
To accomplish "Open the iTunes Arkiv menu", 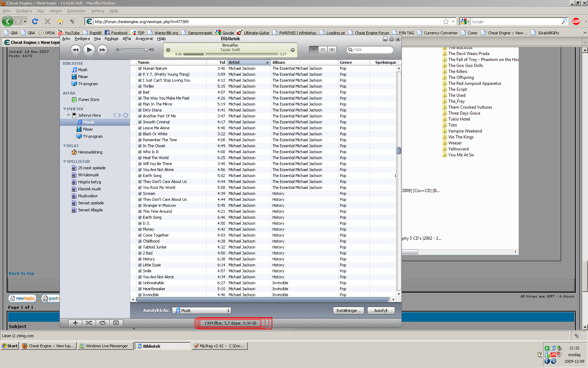I will tap(66, 39).
